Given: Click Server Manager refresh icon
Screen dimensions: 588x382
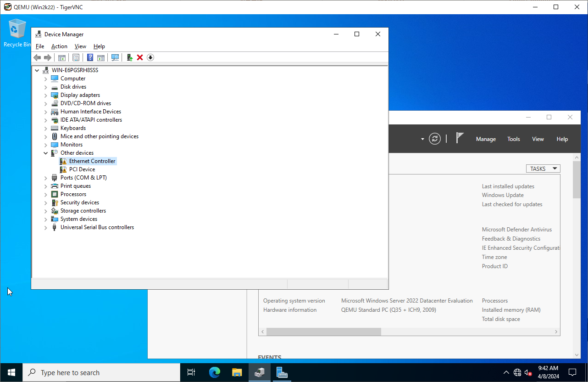Looking at the screenshot, I should click(x=435, y=139).
